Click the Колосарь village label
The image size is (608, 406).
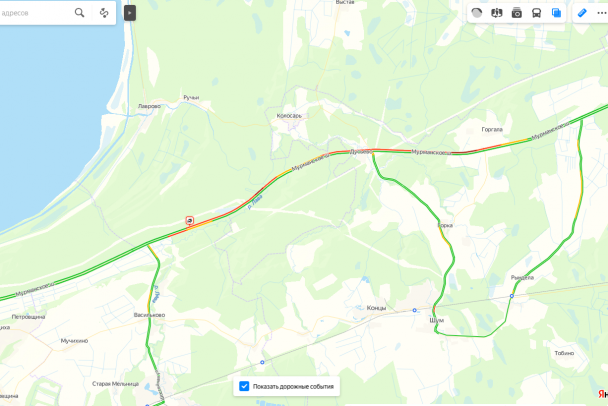[x=289, y=116]
